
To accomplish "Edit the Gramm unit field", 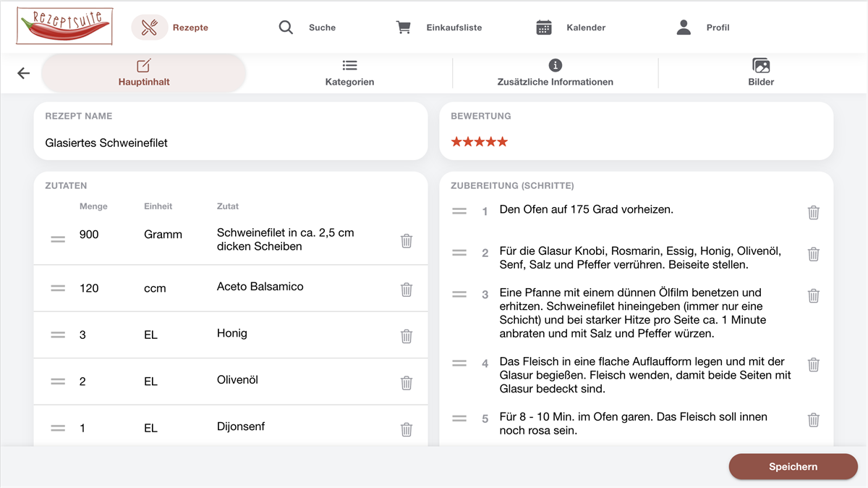I will click(x=163, y=235).
